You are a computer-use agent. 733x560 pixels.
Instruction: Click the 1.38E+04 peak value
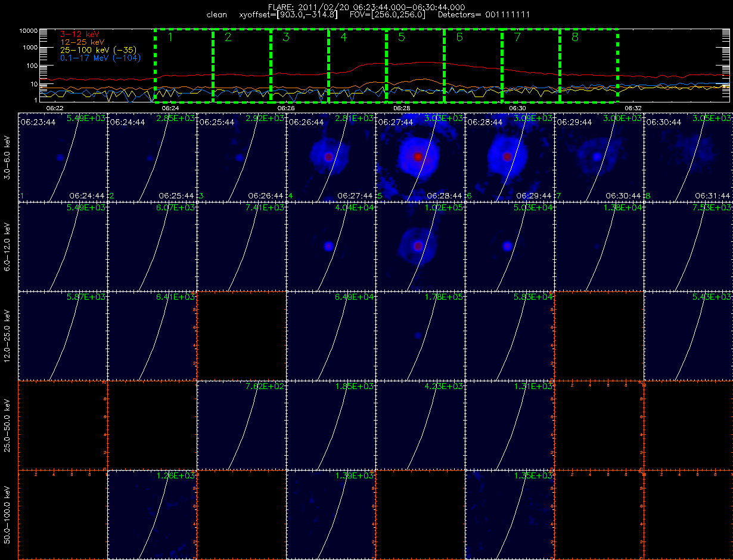tap(623, 208)
